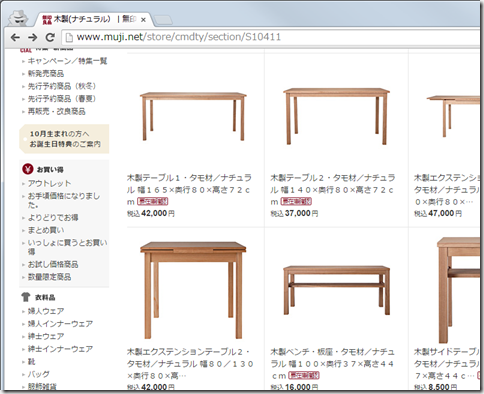The image size is (484, 394).
Task: Open 先行予約商品(秋冬) link
Action: (62, 86)
